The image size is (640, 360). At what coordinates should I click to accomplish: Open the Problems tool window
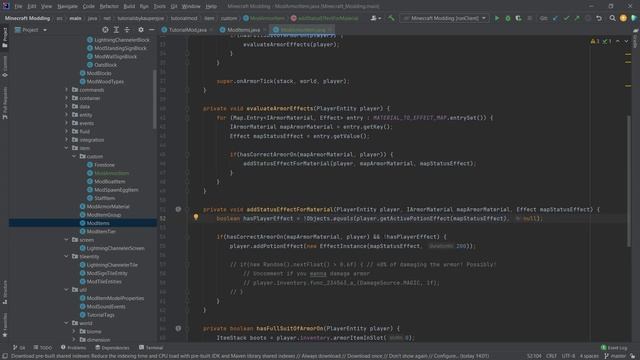[73, 348]
